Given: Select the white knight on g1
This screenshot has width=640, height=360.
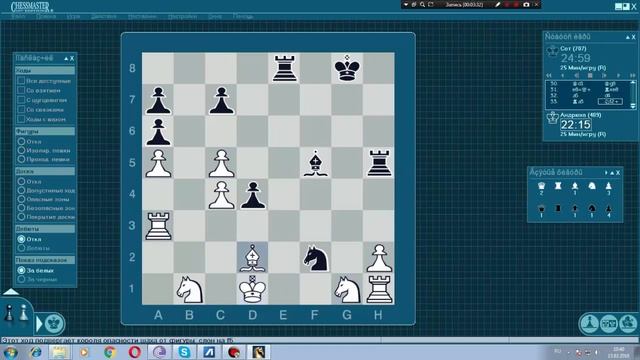Looking at the screenshot, I should 347,289.
